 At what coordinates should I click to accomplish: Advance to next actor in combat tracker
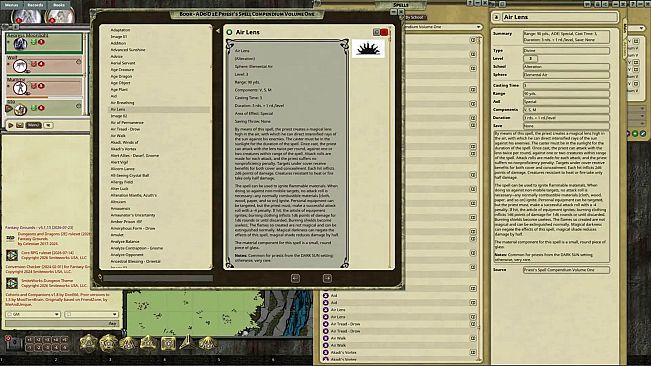click(11, 125)
